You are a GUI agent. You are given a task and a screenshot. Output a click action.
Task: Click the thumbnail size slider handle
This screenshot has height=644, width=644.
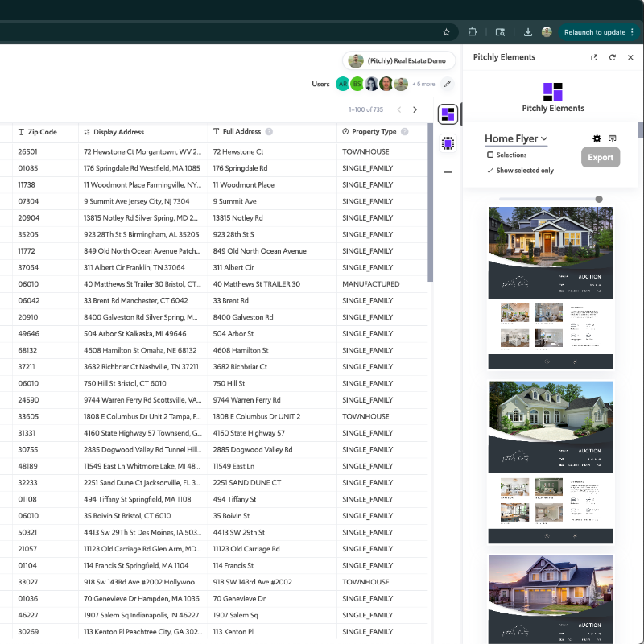click(x=599, y=199)
